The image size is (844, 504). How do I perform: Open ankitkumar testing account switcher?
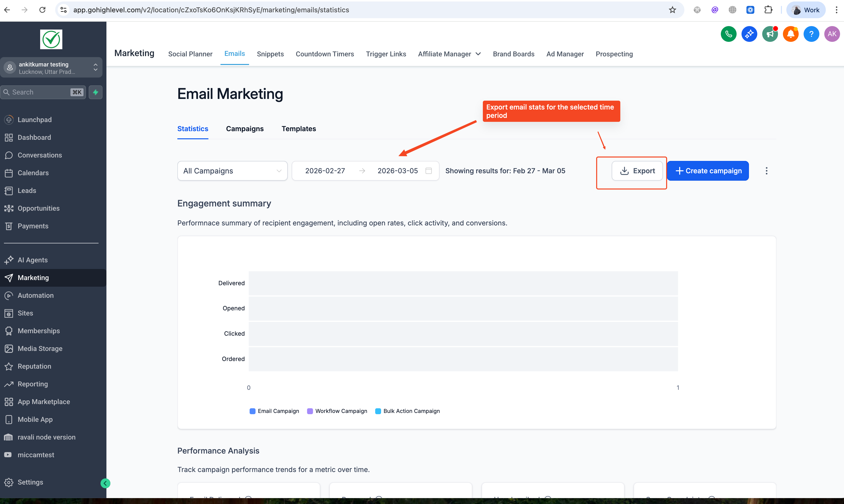(51, 68)
